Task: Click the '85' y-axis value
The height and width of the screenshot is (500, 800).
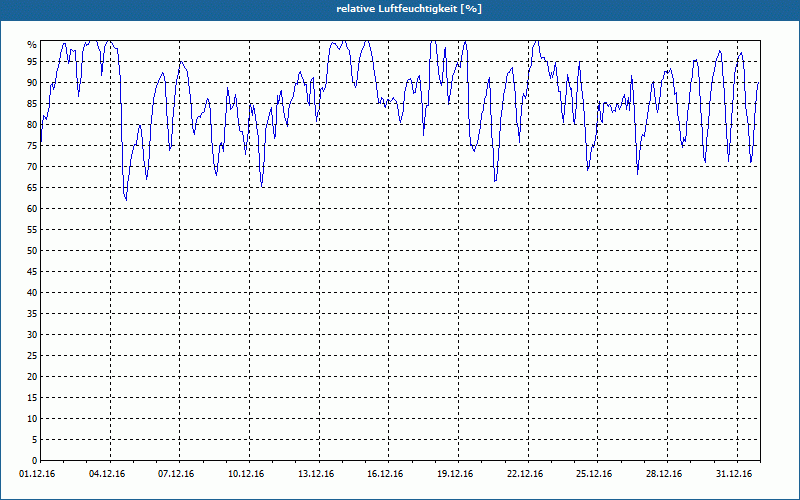Action: [32, 104]
